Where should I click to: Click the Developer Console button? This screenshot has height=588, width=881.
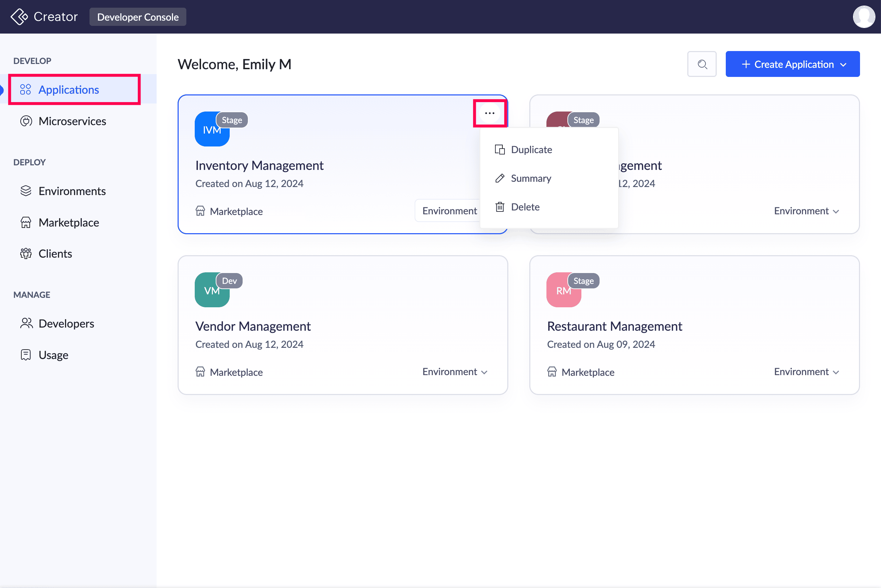(x=138, y=17)
